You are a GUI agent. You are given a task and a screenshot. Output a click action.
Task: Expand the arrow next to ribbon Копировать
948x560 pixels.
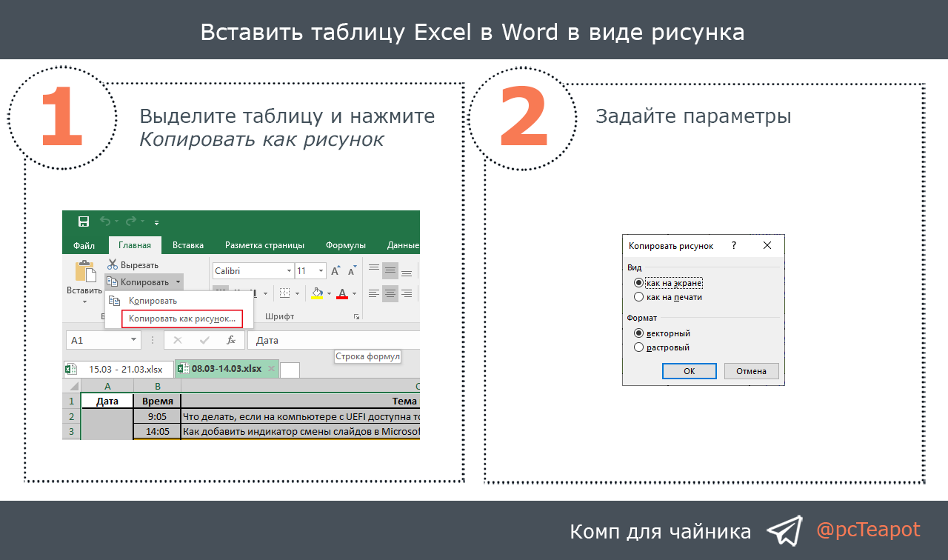click(x=178, y=281)
